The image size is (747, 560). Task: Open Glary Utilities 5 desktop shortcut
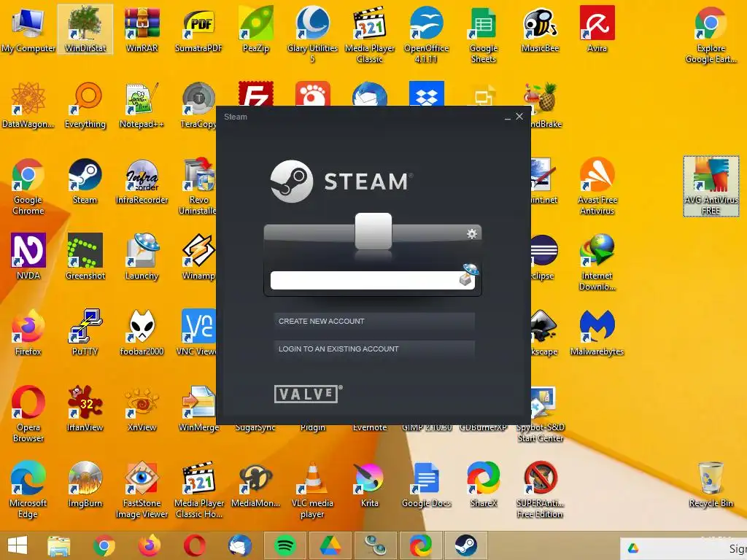pos(312,34)
